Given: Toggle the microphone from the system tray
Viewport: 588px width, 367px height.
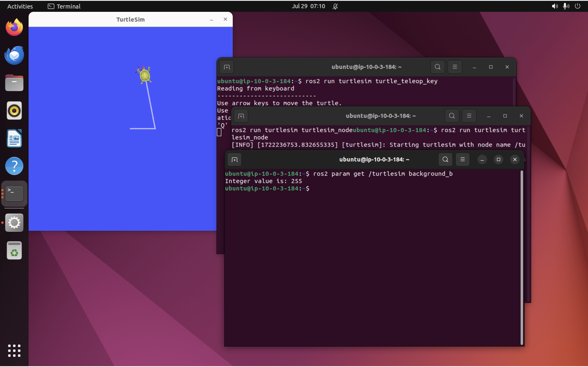Looking at the screenshot, I should (x=566, y=6).
